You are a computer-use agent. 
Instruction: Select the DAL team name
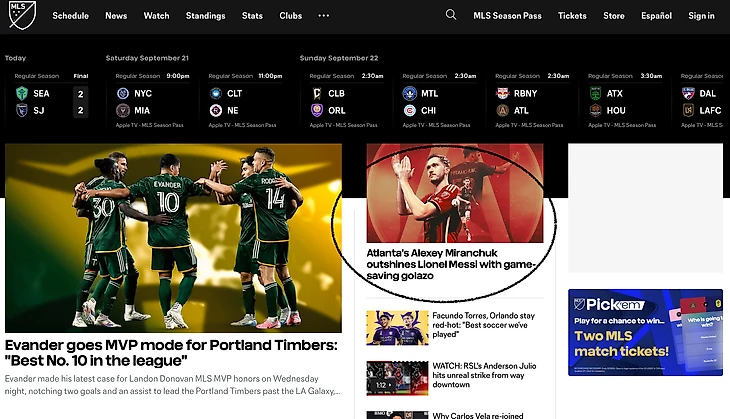[x=708, y=93]
